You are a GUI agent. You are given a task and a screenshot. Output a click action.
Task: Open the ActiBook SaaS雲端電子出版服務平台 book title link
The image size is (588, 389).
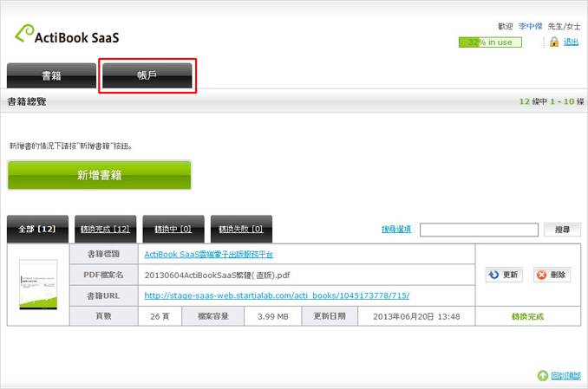click(x=209, y=255)
